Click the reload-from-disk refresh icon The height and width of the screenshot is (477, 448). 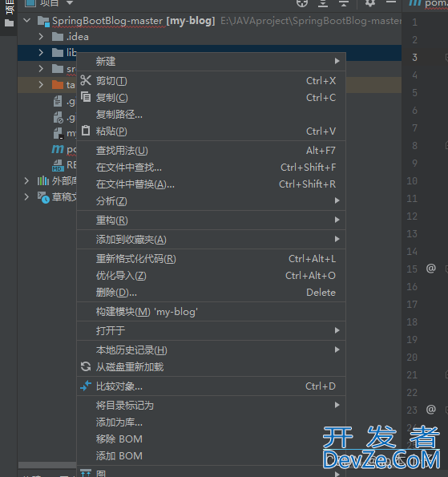[86, 366]
